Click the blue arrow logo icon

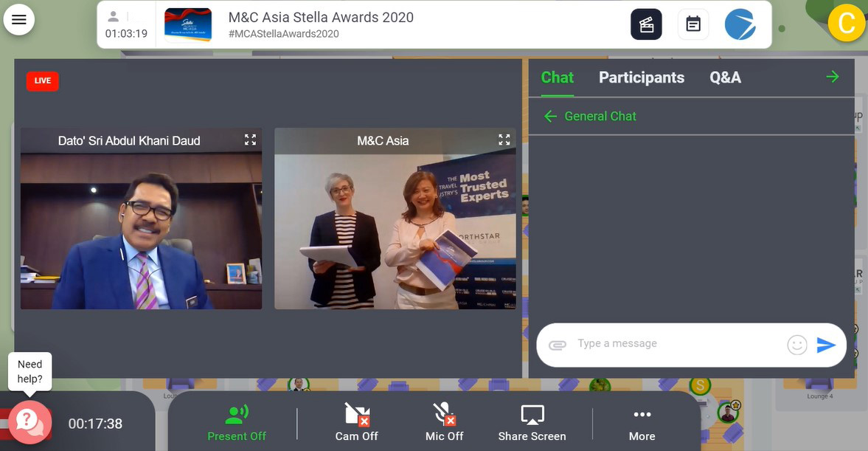tap(740, 24)
